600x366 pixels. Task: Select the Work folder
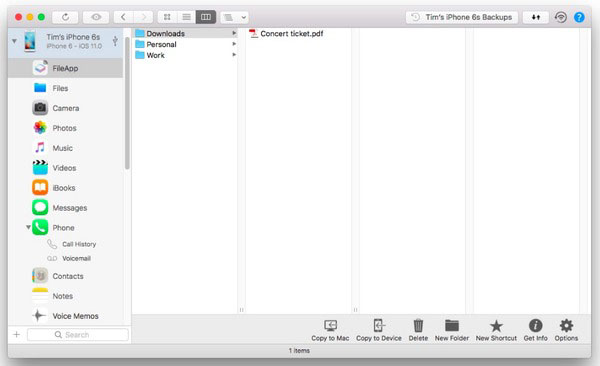point(185,55)
